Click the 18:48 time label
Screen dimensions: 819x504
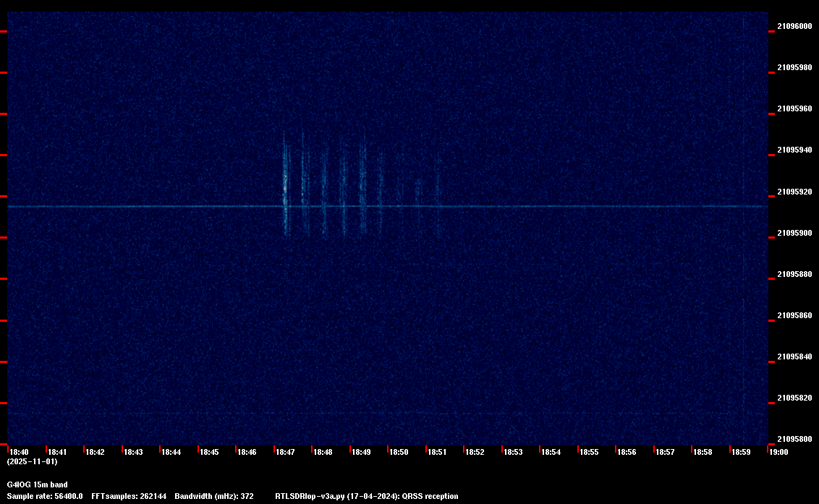pyautogui.click(x=323, y=452)
